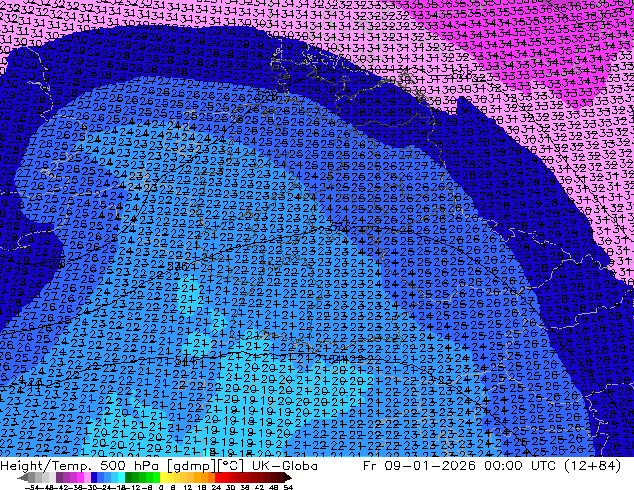Click the "Height/Temp. 500 hPa" title text
Screen dimensions: 634x490
[x=81, y=466]
